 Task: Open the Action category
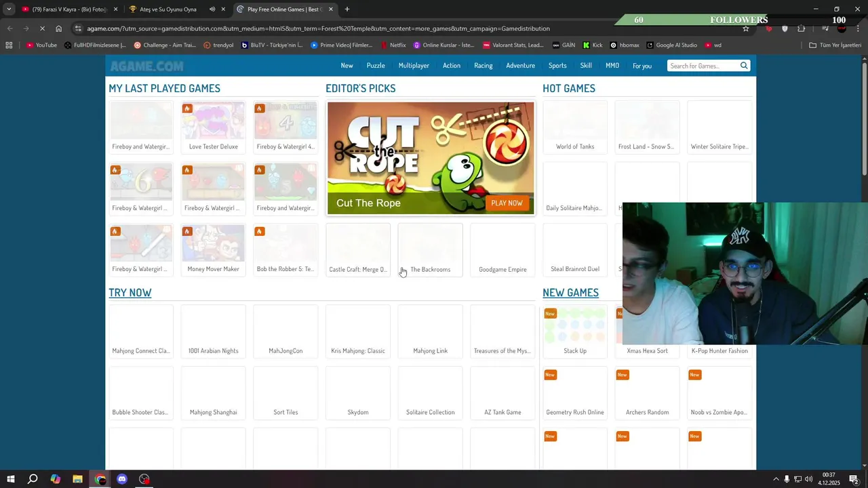[452, 66]
